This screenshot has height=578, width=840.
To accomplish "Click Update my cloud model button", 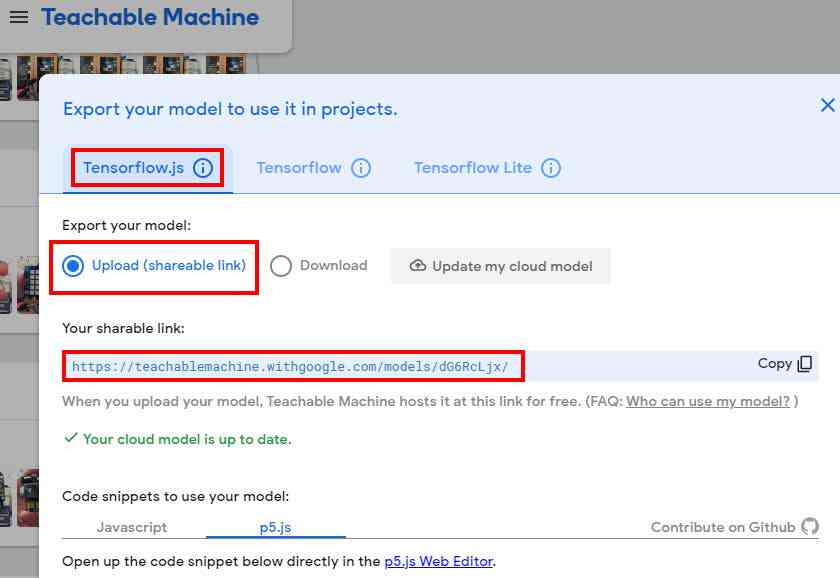I will pyautogui.click(x=500, y=266).
